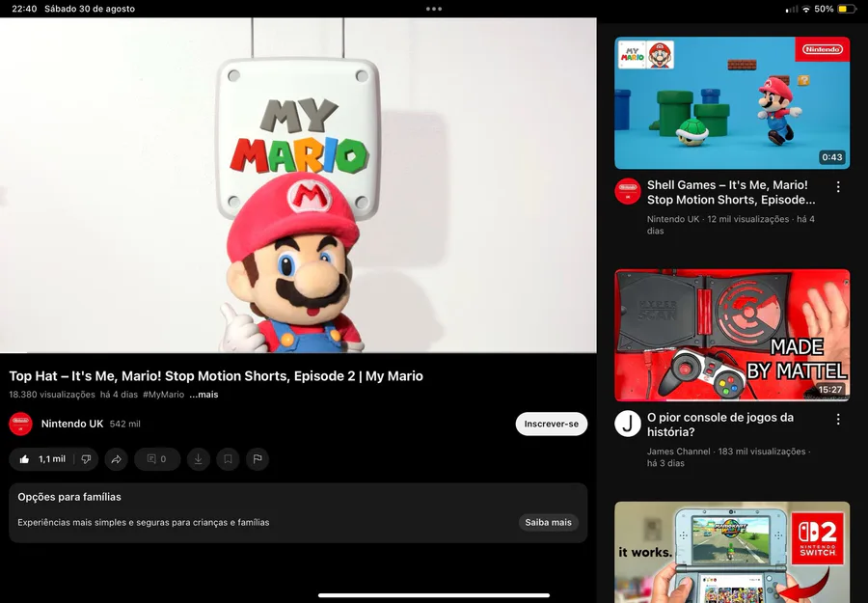Tap James Channel '183 mil visualizações' metadata
The width and height of the screenshot is (868, 603).
(762, 452)
